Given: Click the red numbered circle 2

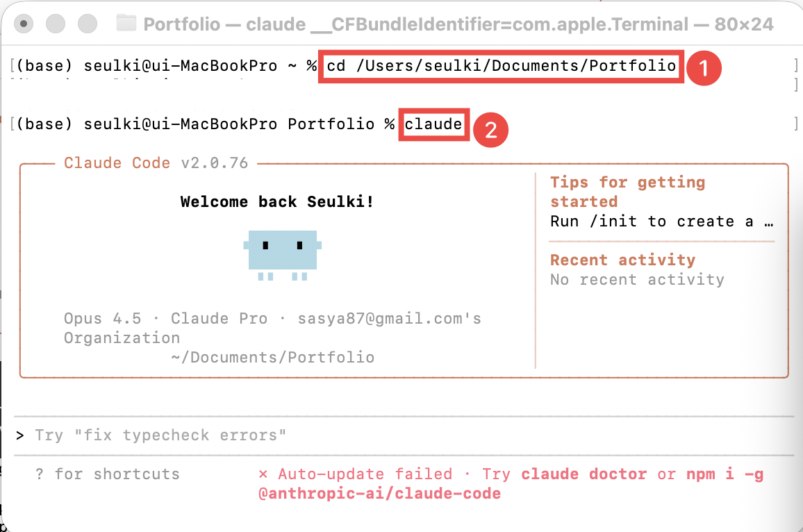Looking at the screenshot, I should 491,129.
